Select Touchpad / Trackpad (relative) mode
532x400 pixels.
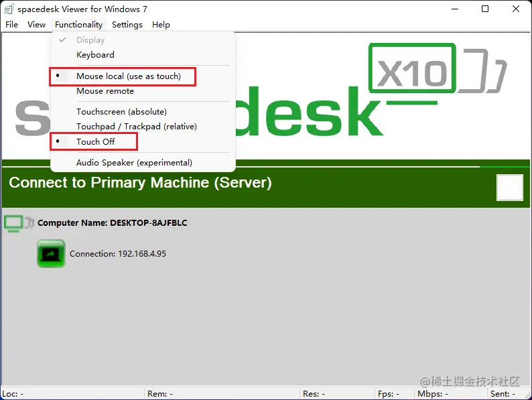pyautogui.click(x=143, y=127)
